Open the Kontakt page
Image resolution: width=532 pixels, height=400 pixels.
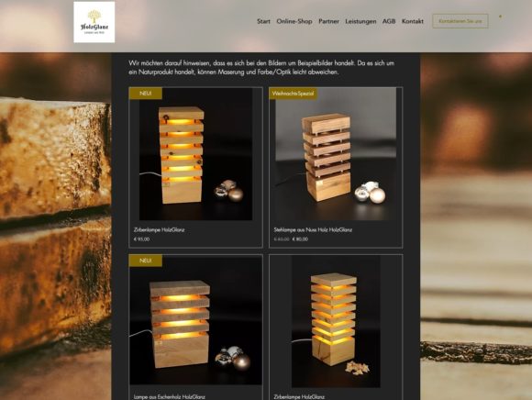pos(413,21)
